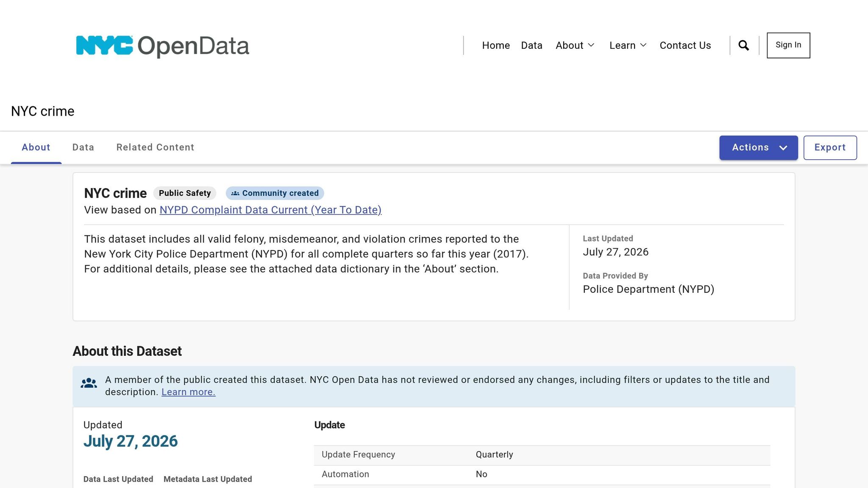This screenshot has height=488, width=868.
Task: Expand the Learn menu in header
Action: click(x=628, y=45)
